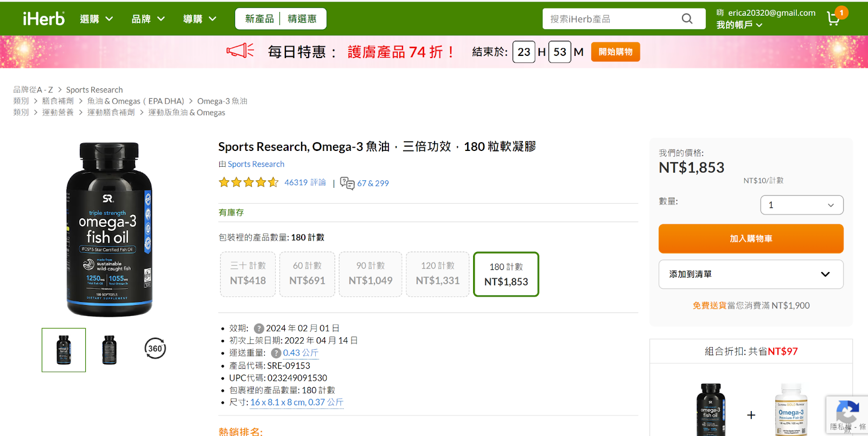
Task: Click breadcrumb 運動膳食補劑
Action: coord(111,112)
